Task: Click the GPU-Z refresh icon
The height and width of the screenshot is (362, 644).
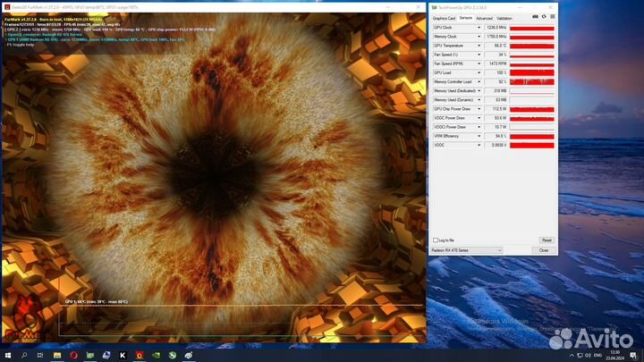Action: tap(544, 17)
